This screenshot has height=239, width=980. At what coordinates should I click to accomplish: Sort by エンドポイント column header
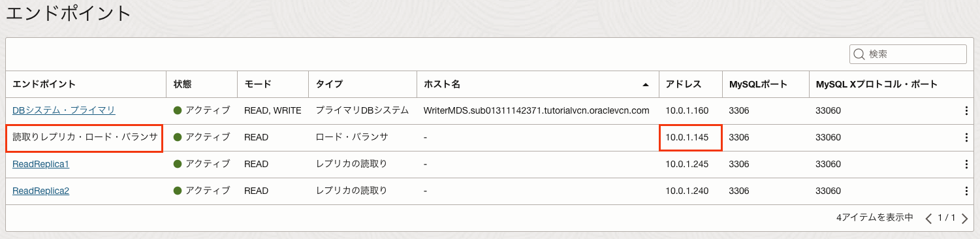[x=44, y=84]
